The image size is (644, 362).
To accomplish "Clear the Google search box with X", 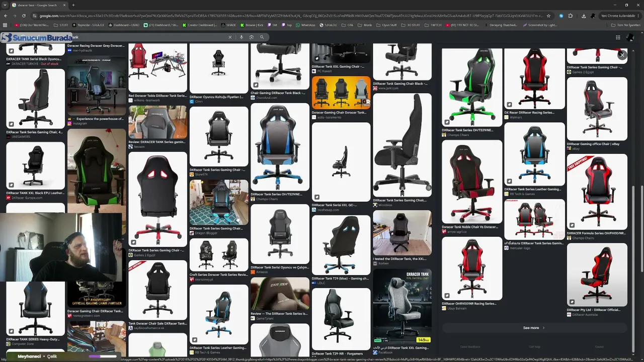I will (x=230, y=37).
